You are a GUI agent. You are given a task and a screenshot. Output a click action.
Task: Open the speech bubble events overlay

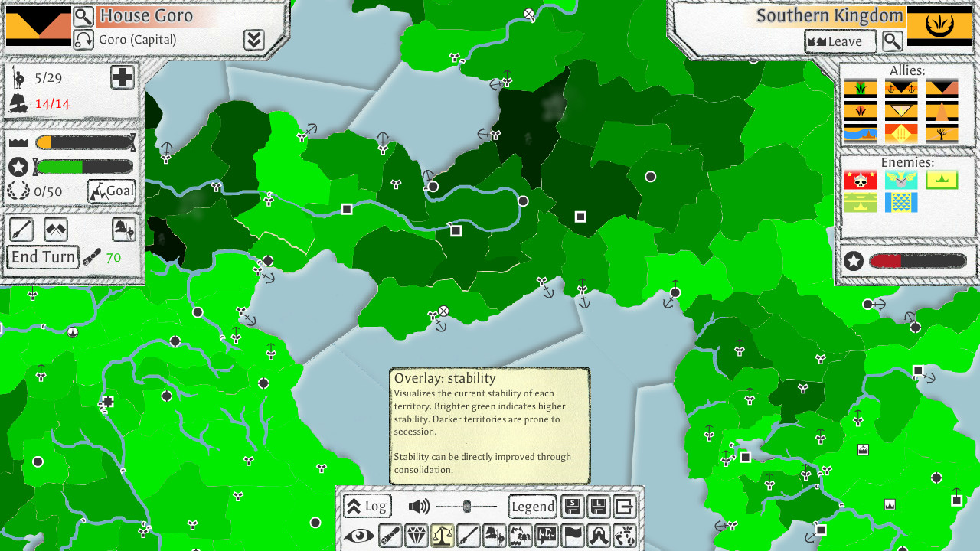pyautogui.click(x=547, y=535)
